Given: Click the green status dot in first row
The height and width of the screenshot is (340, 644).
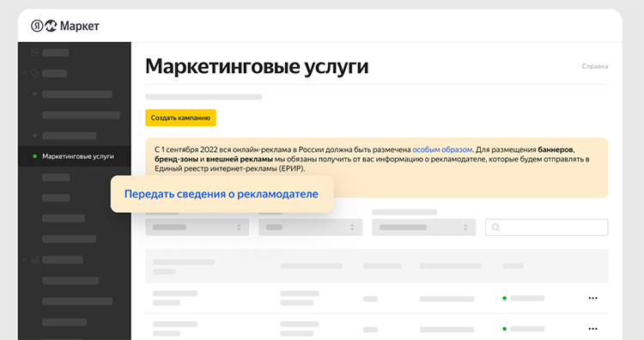Looking at the screenshot, I should click(504, 298).
